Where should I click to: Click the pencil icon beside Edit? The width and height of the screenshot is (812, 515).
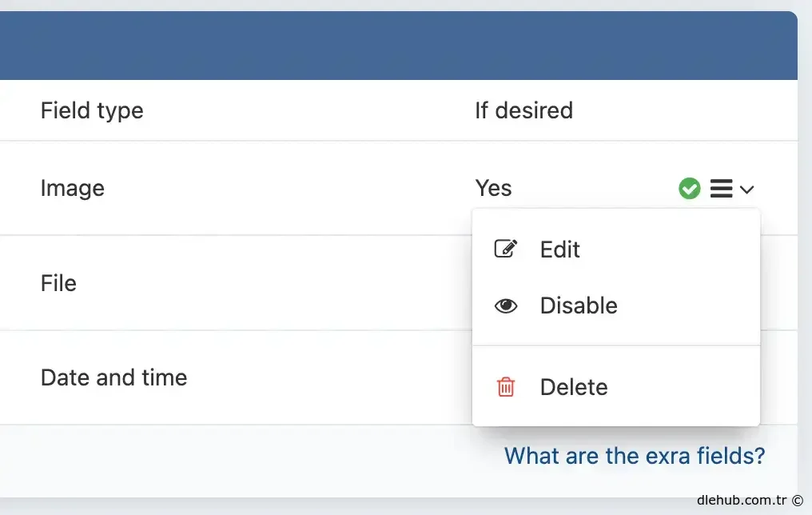pos(506,249)
